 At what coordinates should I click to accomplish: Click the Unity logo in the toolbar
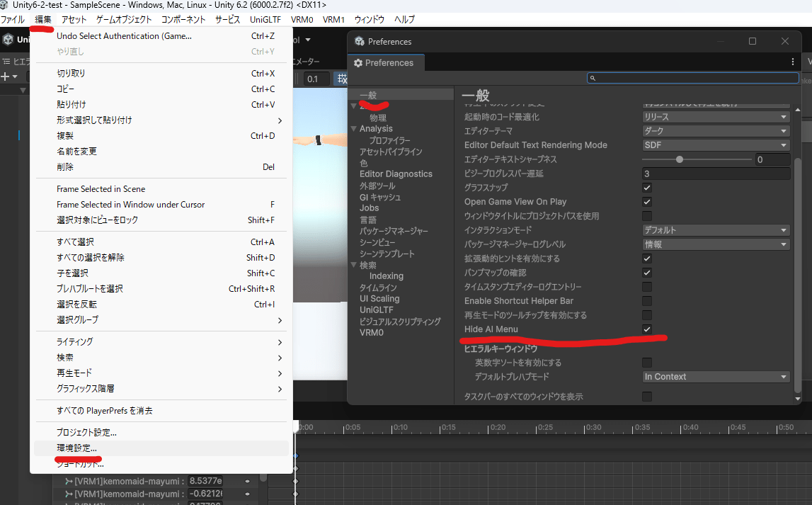click(8, 40)
